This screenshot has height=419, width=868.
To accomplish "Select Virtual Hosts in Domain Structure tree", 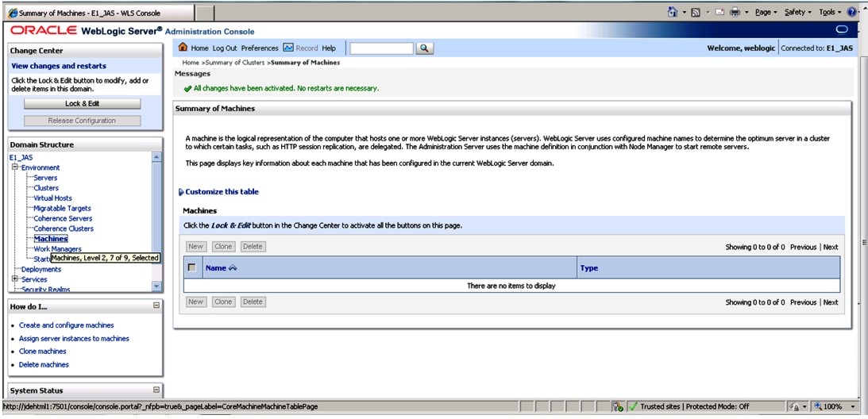I will click(x=52, y=198).
